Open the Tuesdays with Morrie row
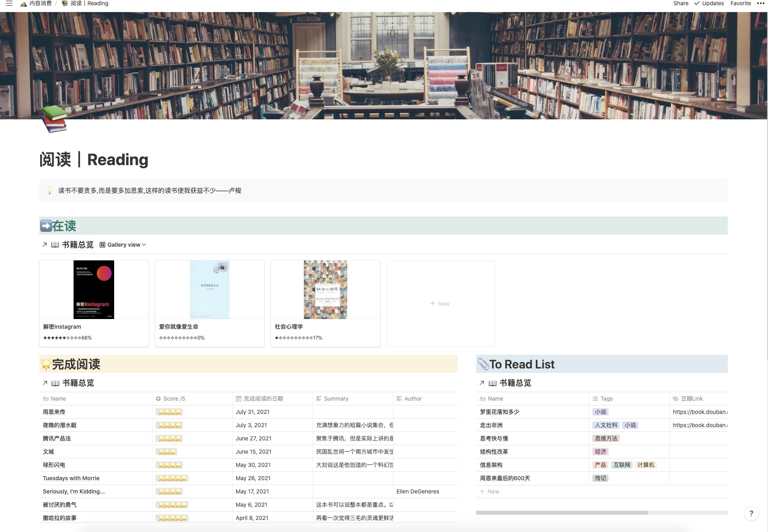768x532 pixels. click(71, 478)
